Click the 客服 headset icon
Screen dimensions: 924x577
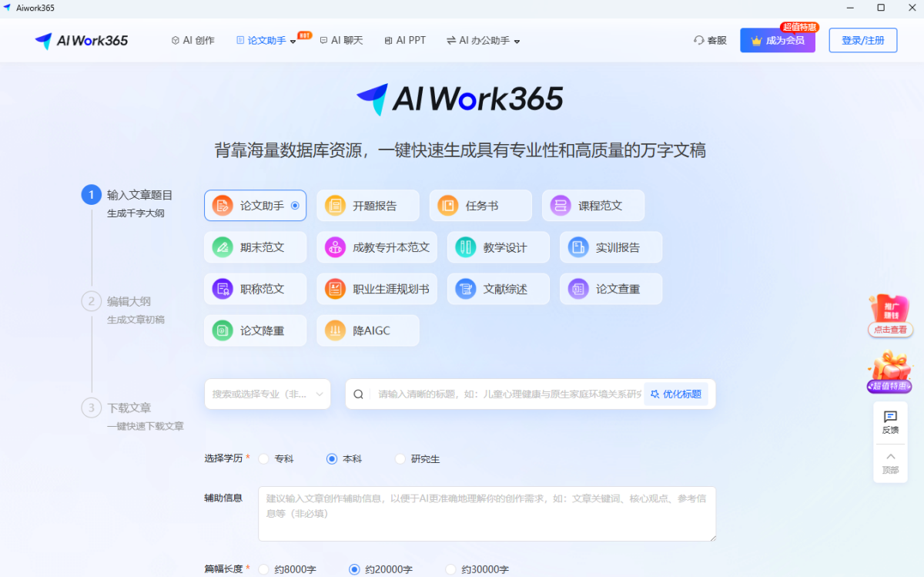(698, 40)
